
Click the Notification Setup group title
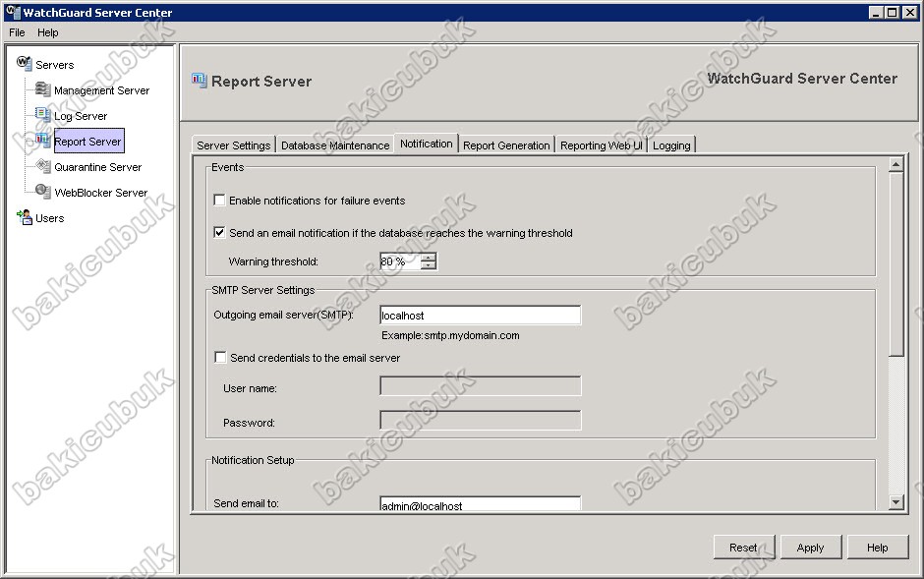tap(253, 460)
